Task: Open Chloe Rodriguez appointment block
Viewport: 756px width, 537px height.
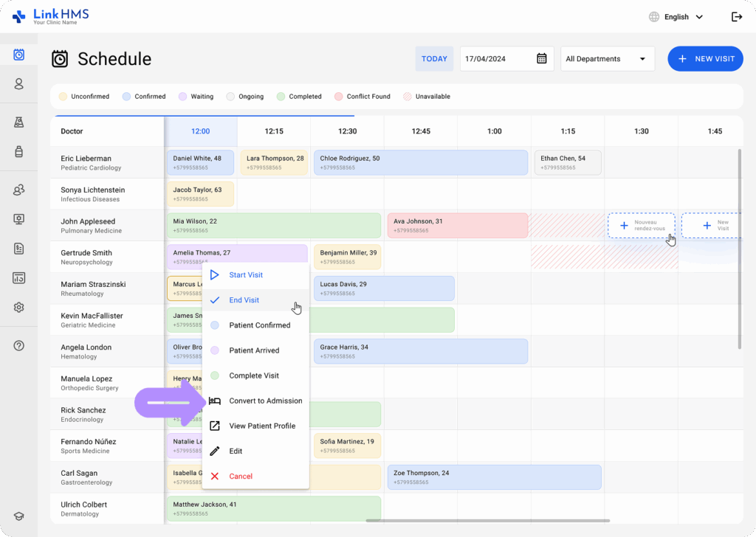Action: coord(421,162)
